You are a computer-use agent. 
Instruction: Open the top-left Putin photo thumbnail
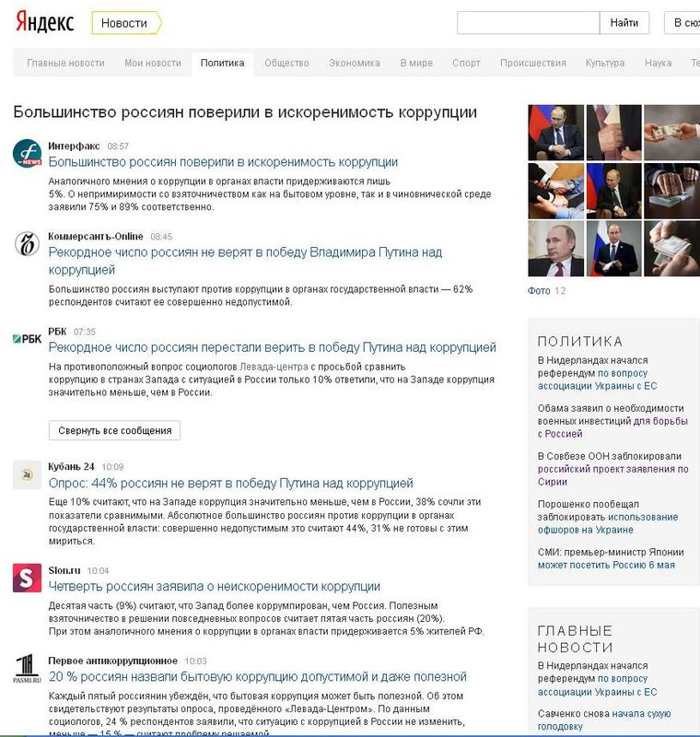(x=555, y=133)
